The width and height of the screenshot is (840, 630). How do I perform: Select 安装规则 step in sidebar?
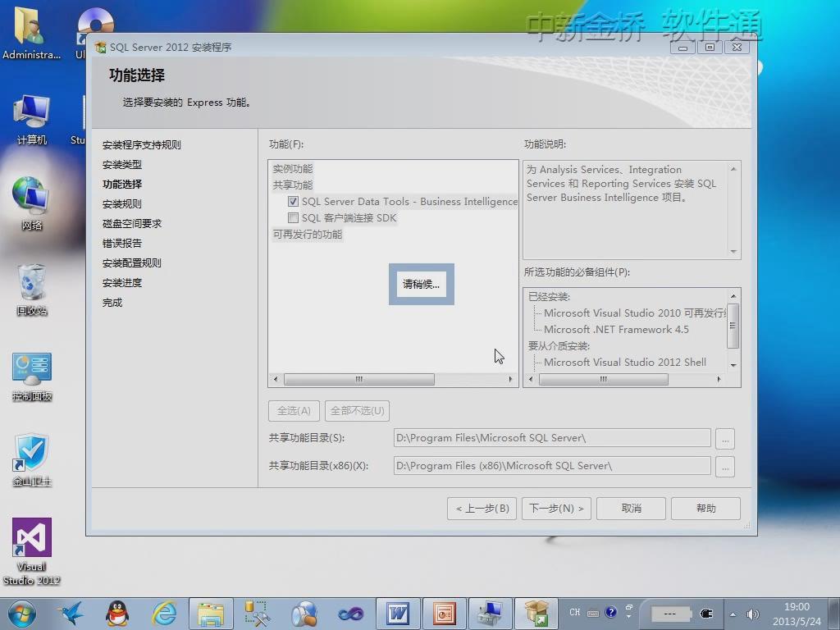122,204
